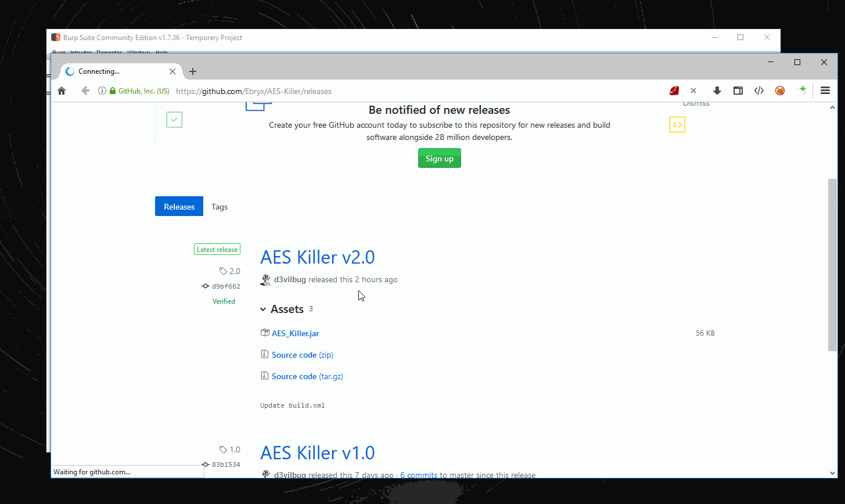Click the download arrow icon in the toolbar
This screenshot has height=504, width=845.
click(717, 91)
